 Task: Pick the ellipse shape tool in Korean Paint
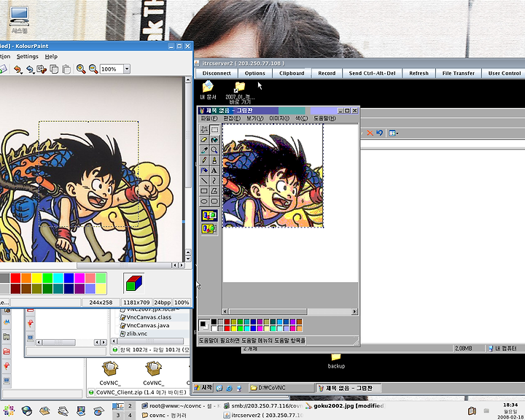coord(204,201)
